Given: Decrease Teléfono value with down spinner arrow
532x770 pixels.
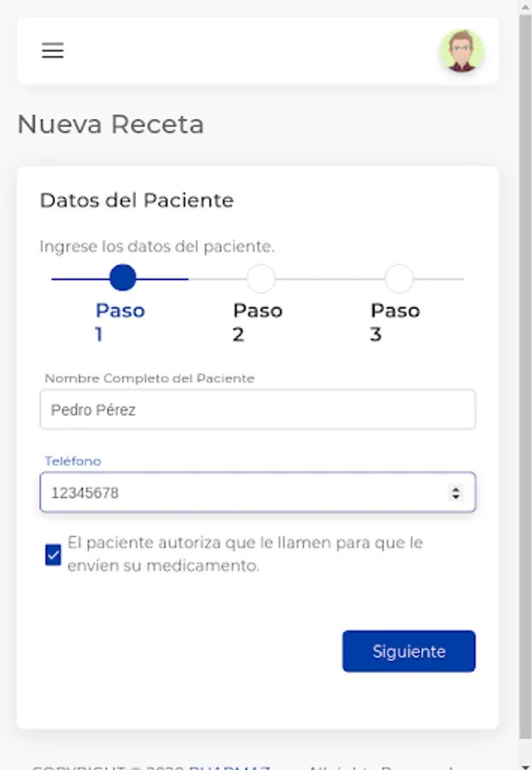Looking at the screenshot, I should point(456,497).
